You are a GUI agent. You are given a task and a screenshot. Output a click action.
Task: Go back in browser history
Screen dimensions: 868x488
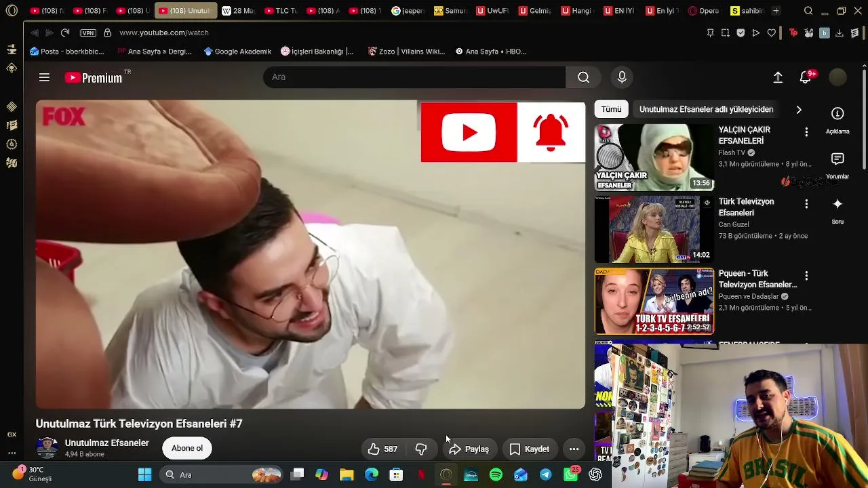pos(34,33)
